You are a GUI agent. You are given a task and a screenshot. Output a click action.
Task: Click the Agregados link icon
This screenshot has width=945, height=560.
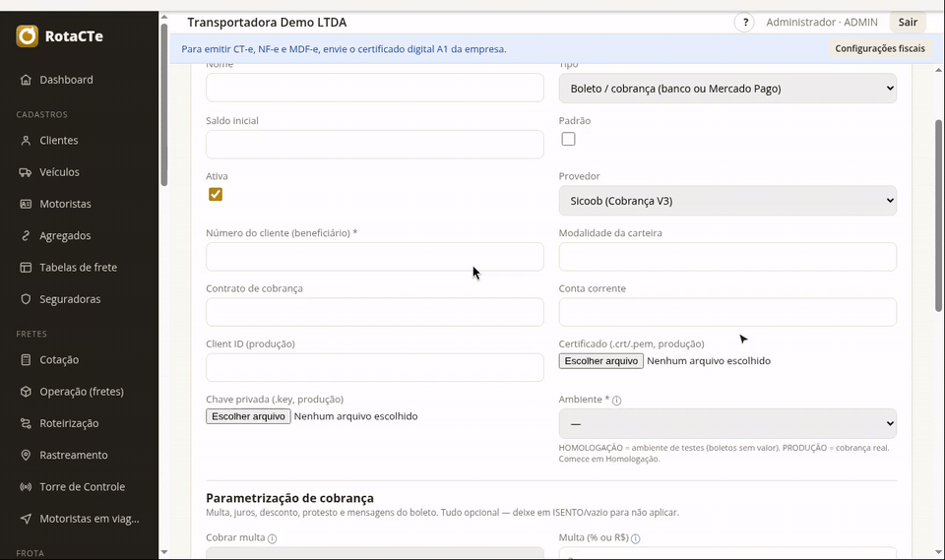[26, 235]
